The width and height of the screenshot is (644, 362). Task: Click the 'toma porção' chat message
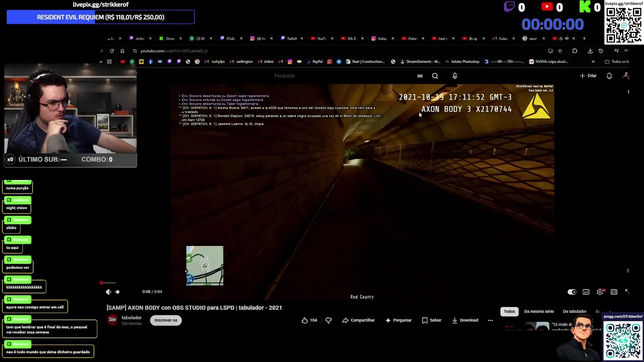click(18, 188)
